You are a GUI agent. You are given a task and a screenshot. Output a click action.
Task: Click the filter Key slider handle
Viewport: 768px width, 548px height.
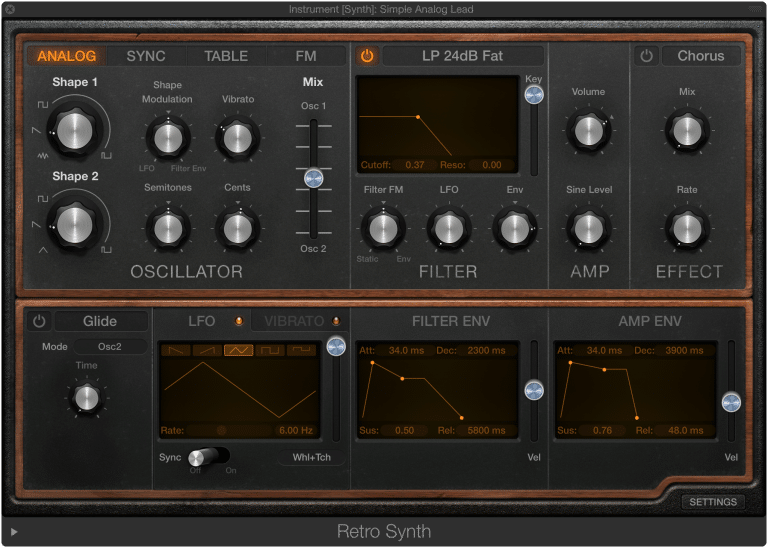click(x=534, y=95)
